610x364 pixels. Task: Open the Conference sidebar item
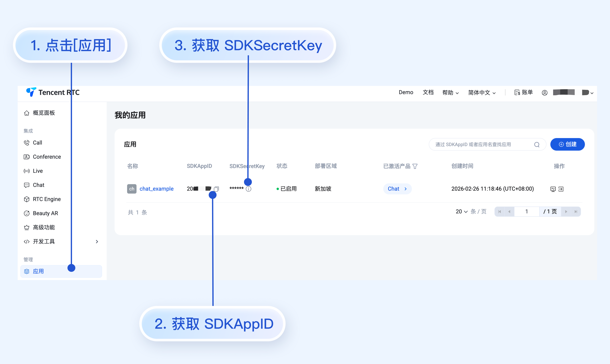point(47,157)
